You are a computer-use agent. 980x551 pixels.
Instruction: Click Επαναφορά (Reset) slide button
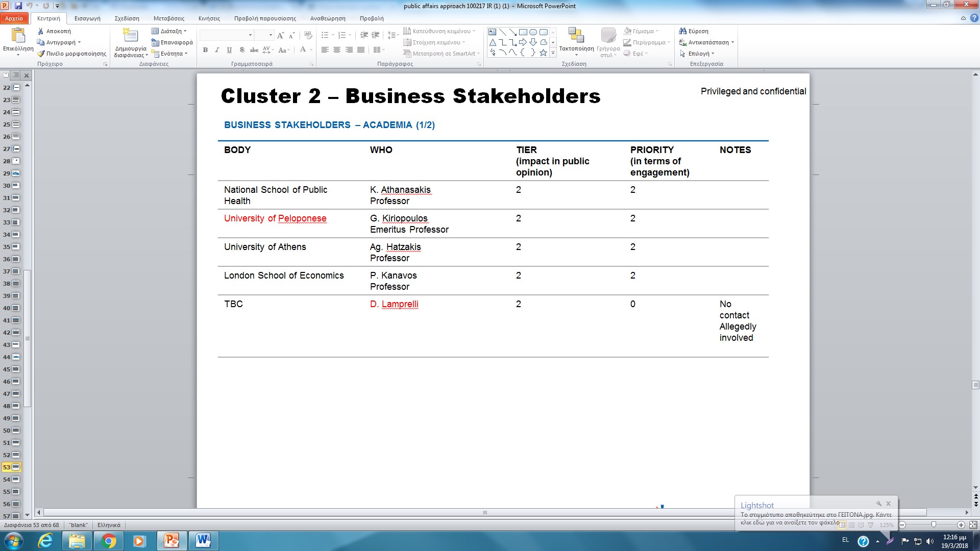pos(172,42)
